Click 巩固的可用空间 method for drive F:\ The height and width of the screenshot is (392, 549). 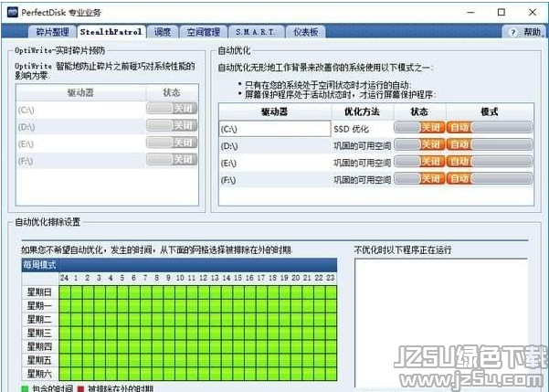(x=362, y=180)
